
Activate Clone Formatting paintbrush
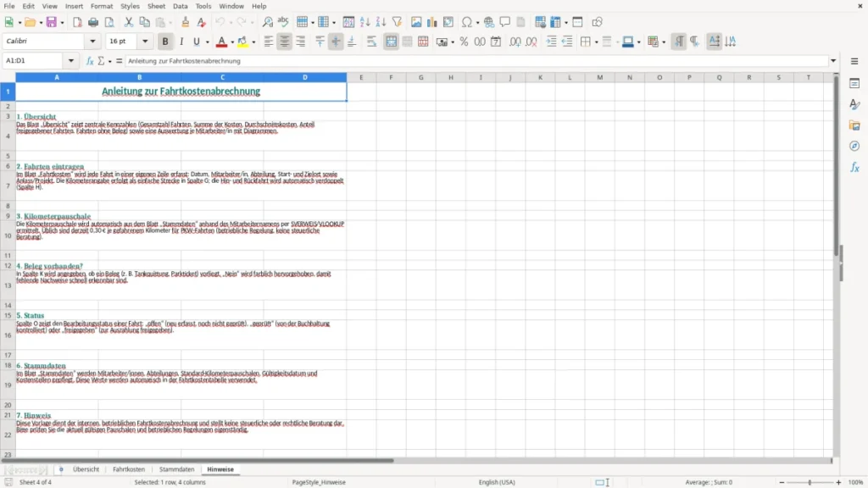[x=186, y=22]
